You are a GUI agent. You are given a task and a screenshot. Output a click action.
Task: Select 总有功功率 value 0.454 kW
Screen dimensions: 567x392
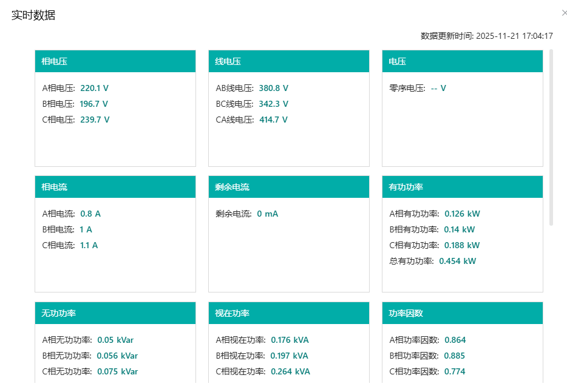click(x=458, y=261)
